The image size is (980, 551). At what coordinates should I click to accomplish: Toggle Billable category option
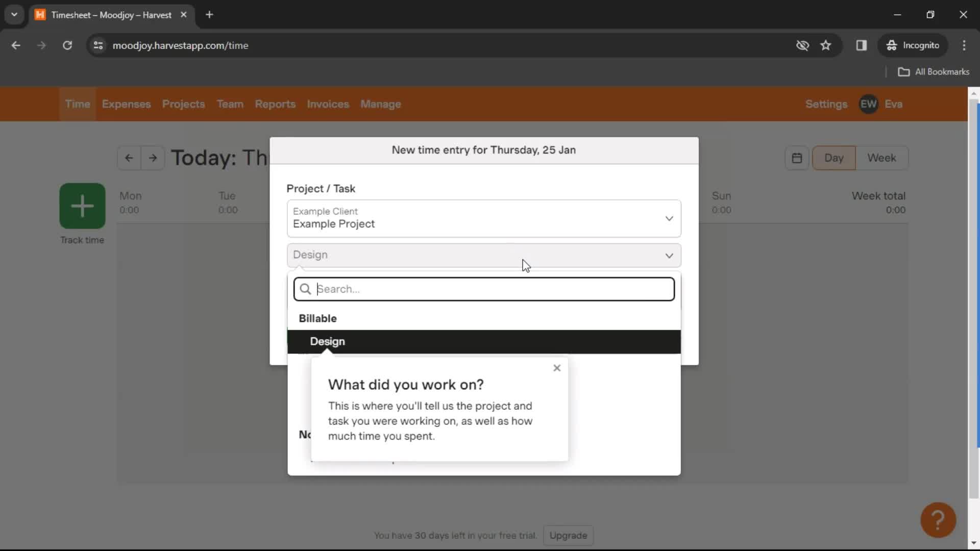point(317,318)
